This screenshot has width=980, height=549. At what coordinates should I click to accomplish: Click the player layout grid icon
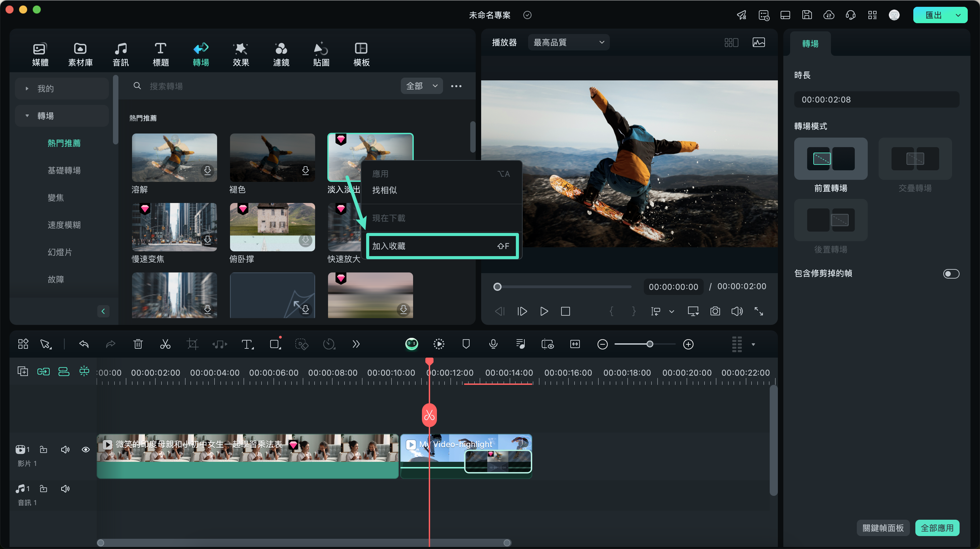731,42
